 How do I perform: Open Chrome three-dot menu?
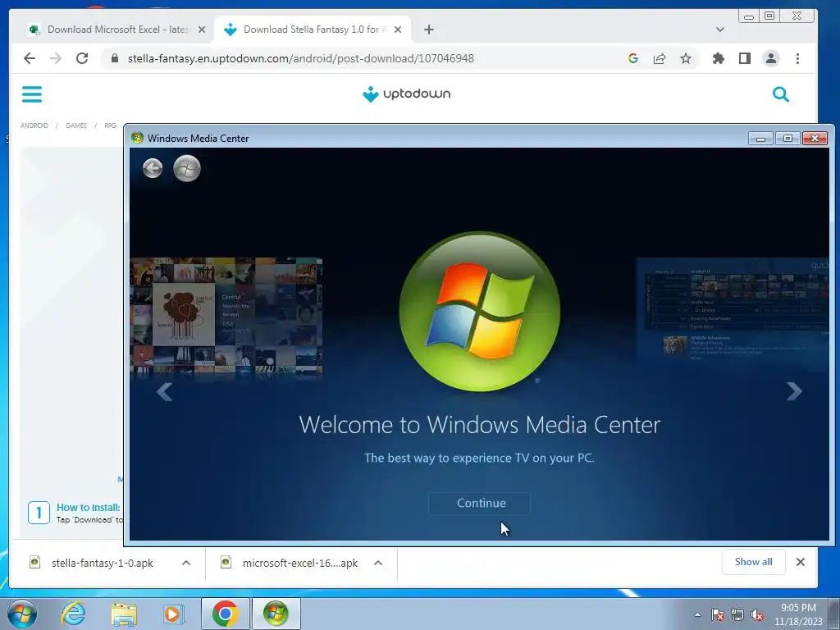pyautogui.click(x=797, y=58)
